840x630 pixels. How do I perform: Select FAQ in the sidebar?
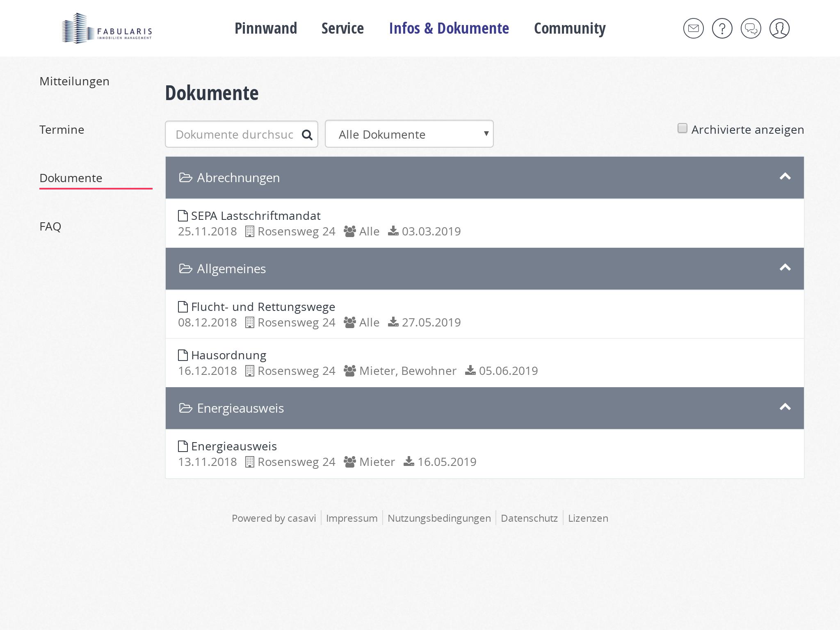pos(50,226)
